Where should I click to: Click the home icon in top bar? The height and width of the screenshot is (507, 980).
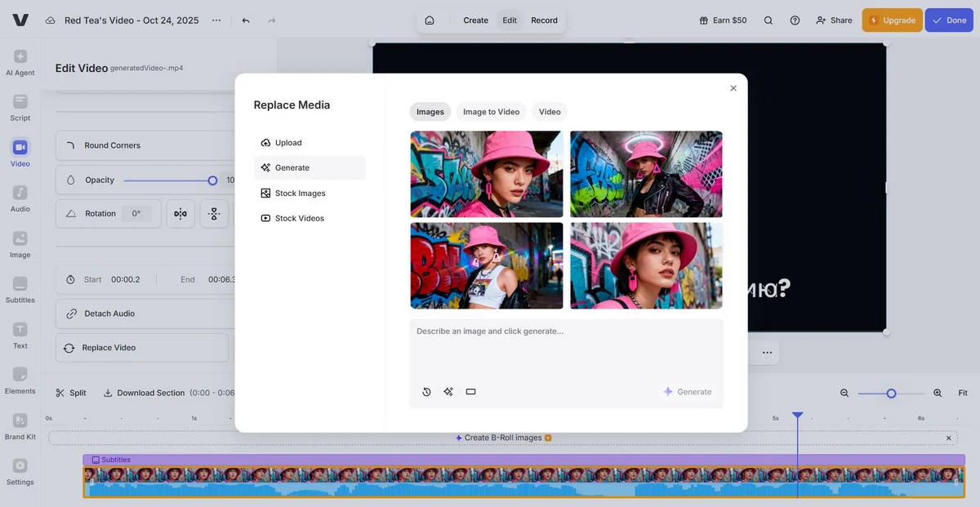point(430,20)
